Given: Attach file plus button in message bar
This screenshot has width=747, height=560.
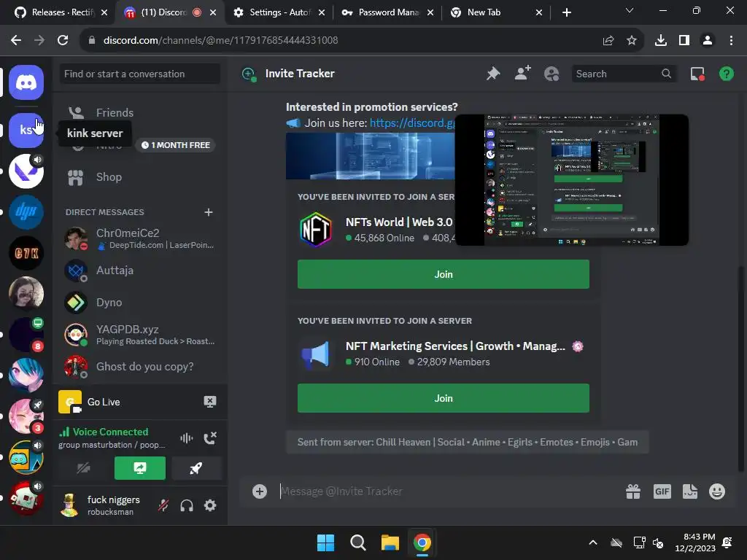Looking at the screenshot, I should [260, 491].
